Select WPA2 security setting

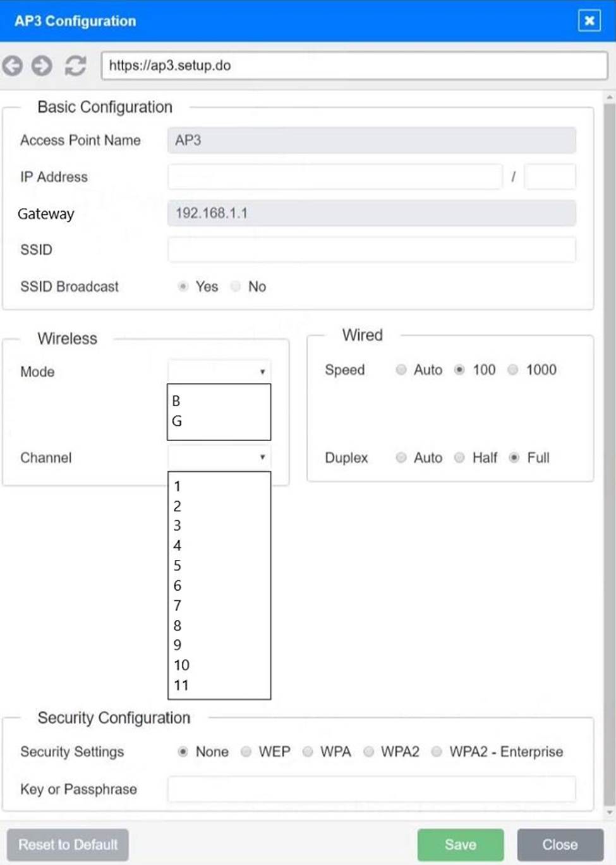pos(368,751)
